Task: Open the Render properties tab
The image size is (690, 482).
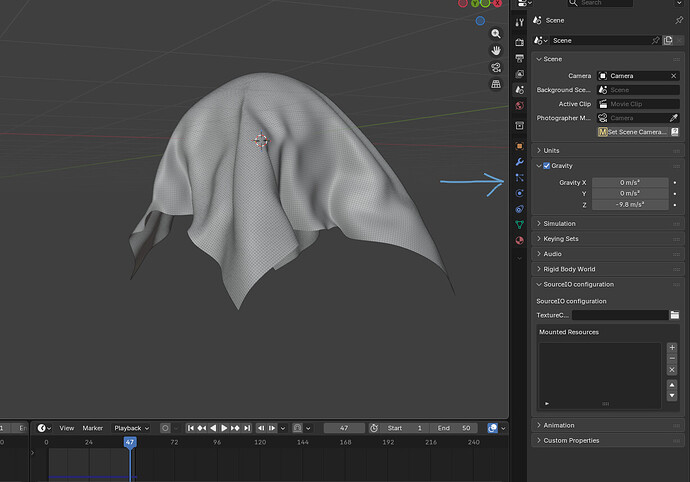Action: 520,42
